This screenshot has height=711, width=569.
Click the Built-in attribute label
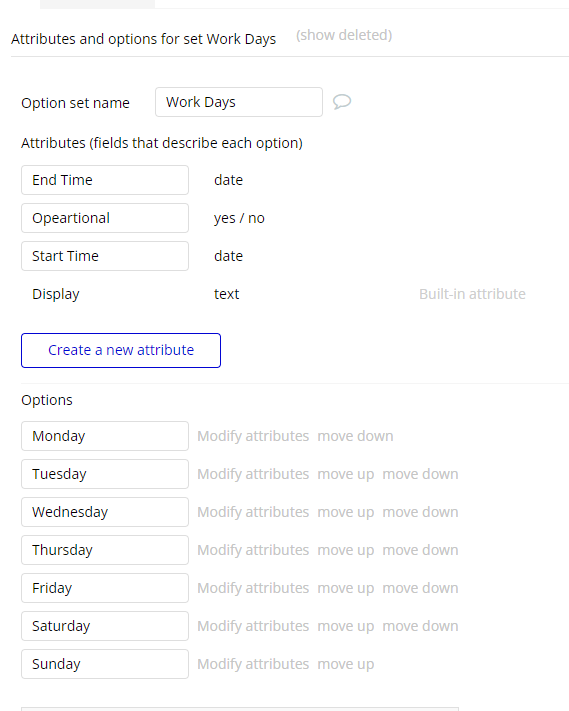pos(472,294)
